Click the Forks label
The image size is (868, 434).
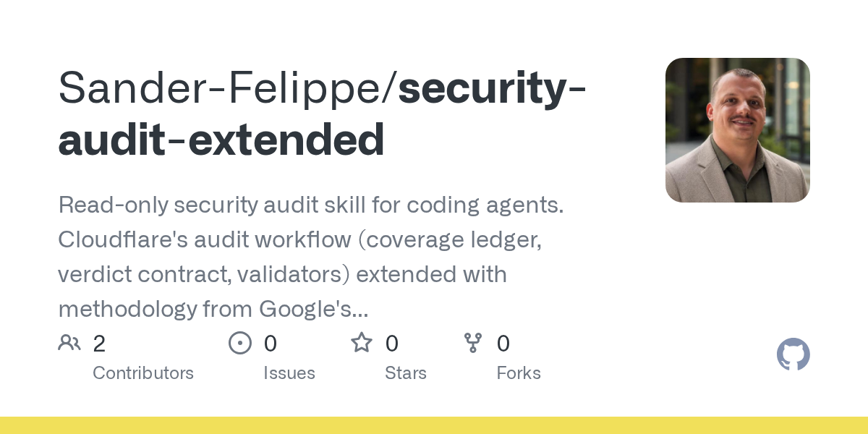point(519,373)
